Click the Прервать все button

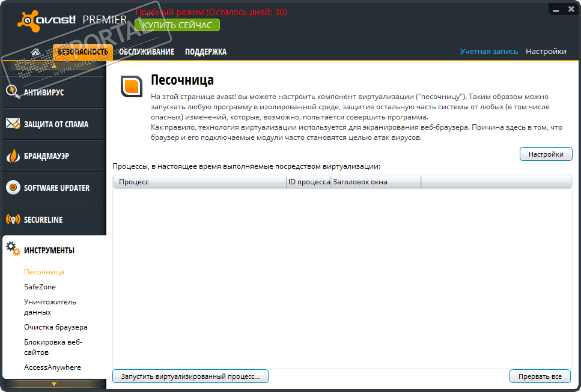click(540, 376)
